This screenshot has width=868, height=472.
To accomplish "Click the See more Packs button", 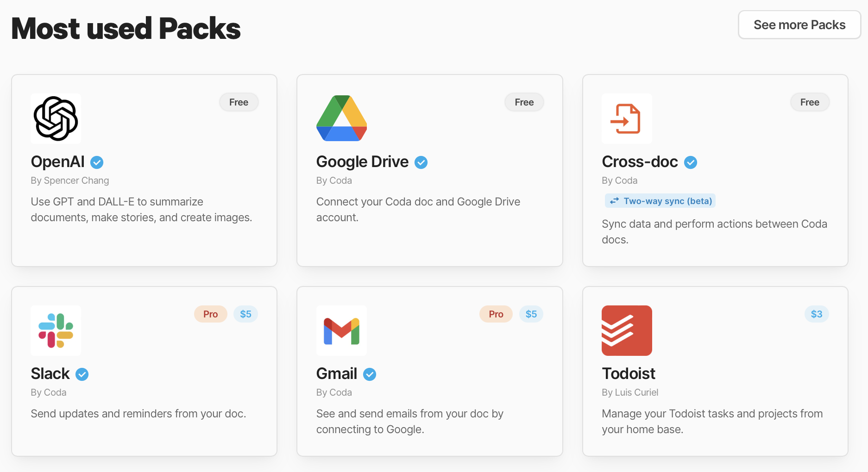I will click(x=799, y=25).
